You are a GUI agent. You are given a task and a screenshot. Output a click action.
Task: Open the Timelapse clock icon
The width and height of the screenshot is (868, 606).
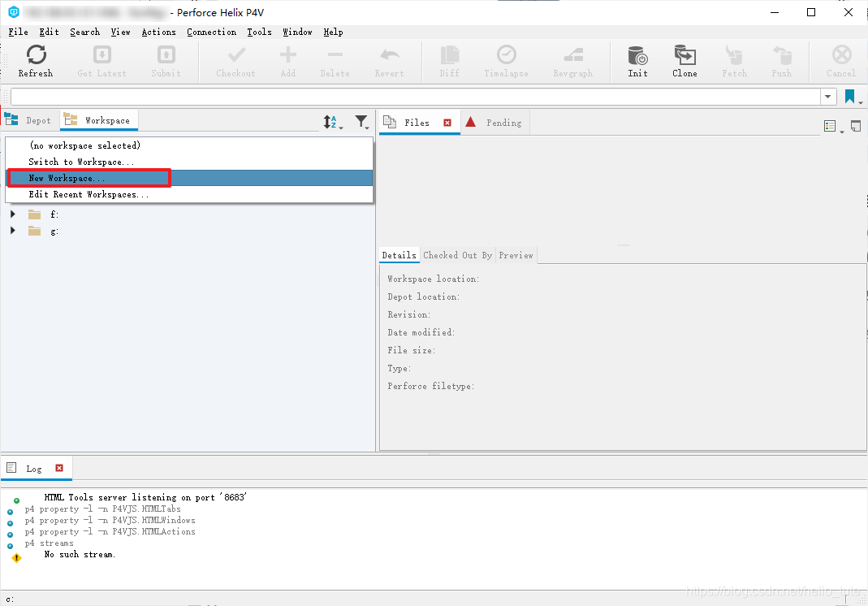tap(507, 54)
